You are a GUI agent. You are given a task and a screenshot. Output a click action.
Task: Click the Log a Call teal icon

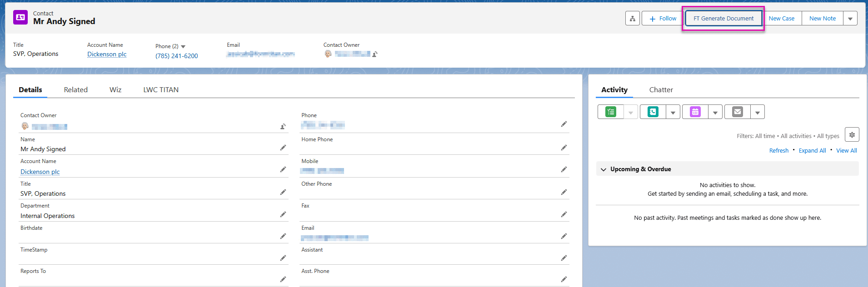pos(653,112)
